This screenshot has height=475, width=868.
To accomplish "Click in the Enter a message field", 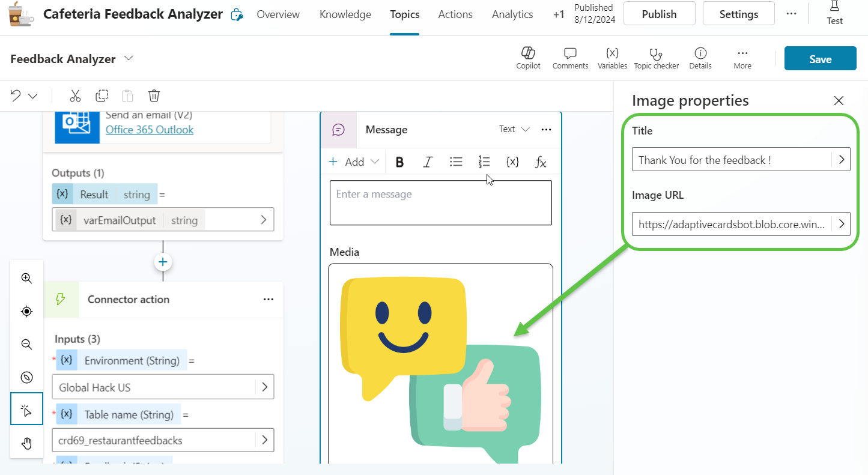I will [x=440, y=202].
